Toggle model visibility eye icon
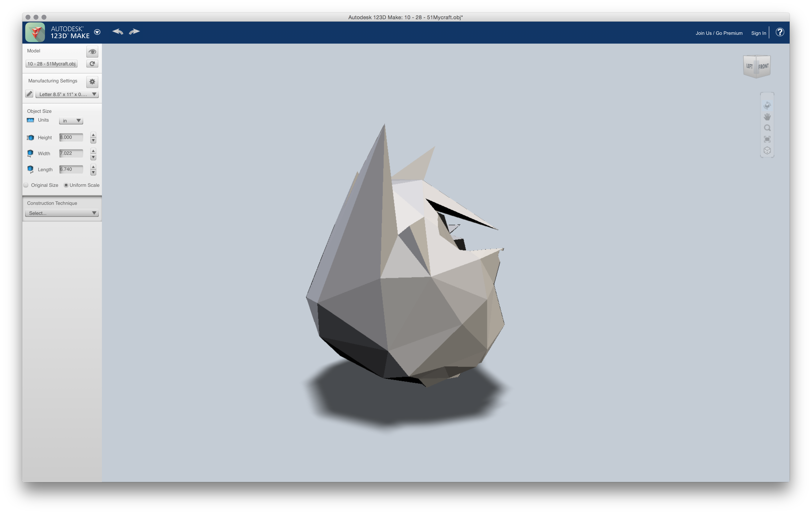 (92, 52)
